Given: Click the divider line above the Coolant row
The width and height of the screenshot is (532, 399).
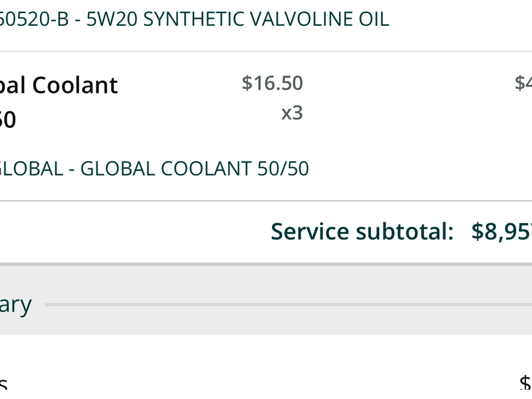Looking at the screenshot, I should pyautogui.click(x=266, y=51).
